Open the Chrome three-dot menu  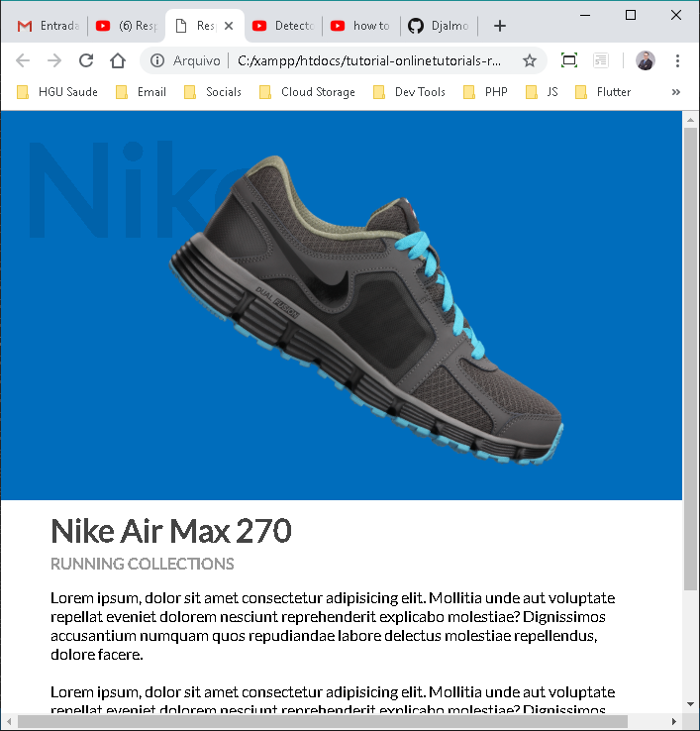coord(677,60)
